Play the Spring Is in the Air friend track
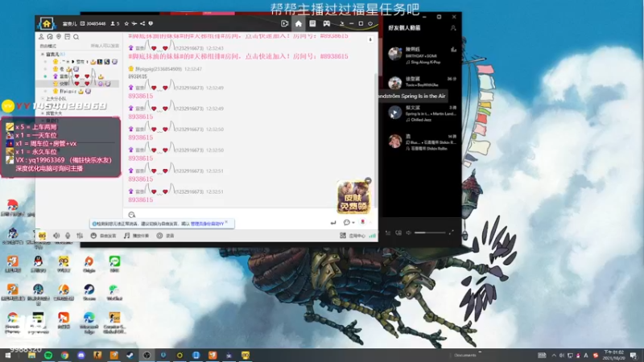Screen dimensions: 644x362 point(395,112)
